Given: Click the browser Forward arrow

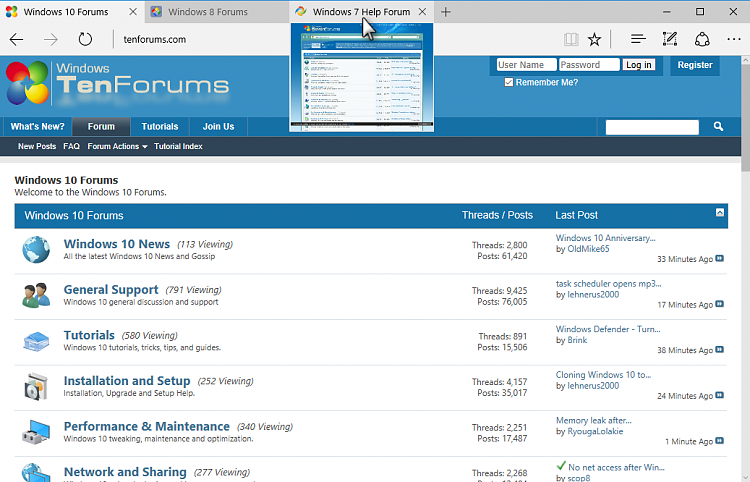Looking at the screenshot, I should point(51,40).
